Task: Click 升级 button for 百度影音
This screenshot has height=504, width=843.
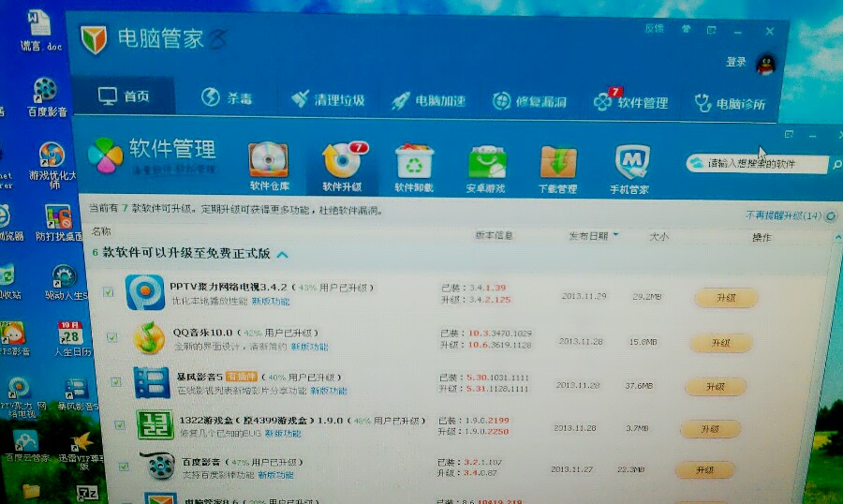Action: (x=705, y=469)
